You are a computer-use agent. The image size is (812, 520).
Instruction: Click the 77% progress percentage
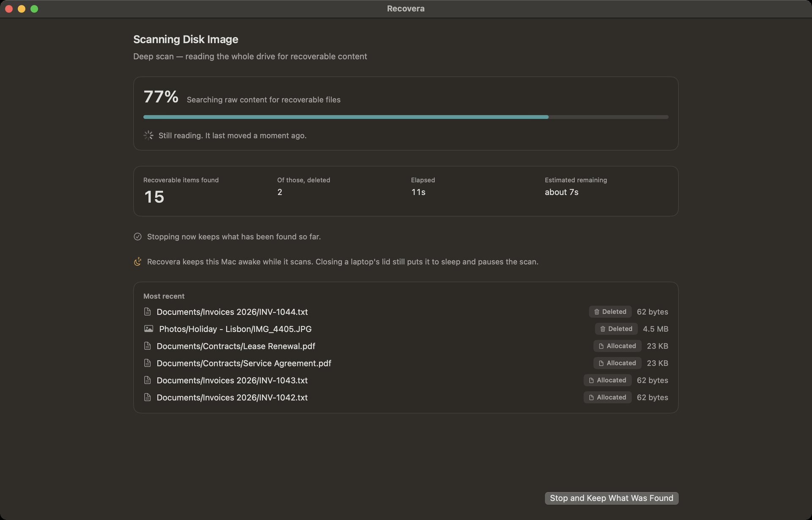[161, 97]
